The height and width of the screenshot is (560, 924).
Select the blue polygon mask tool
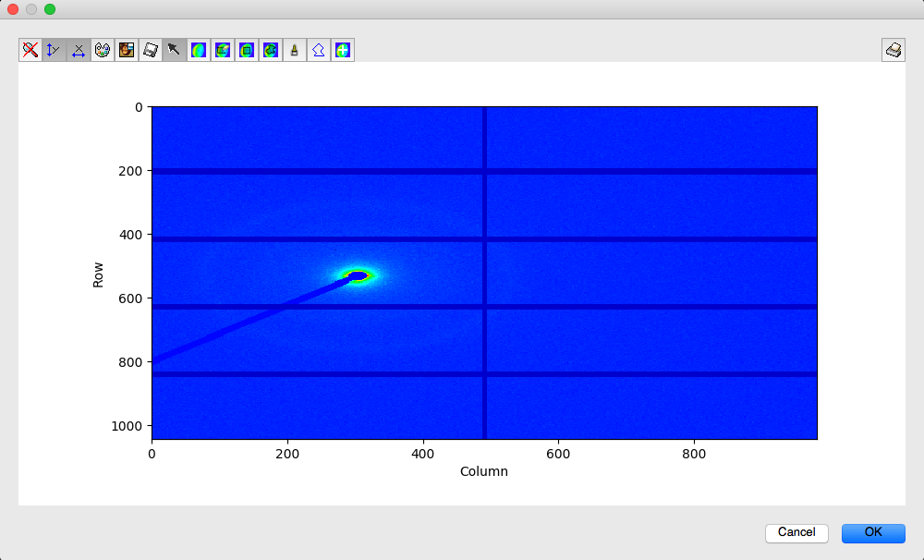(319, 50)
